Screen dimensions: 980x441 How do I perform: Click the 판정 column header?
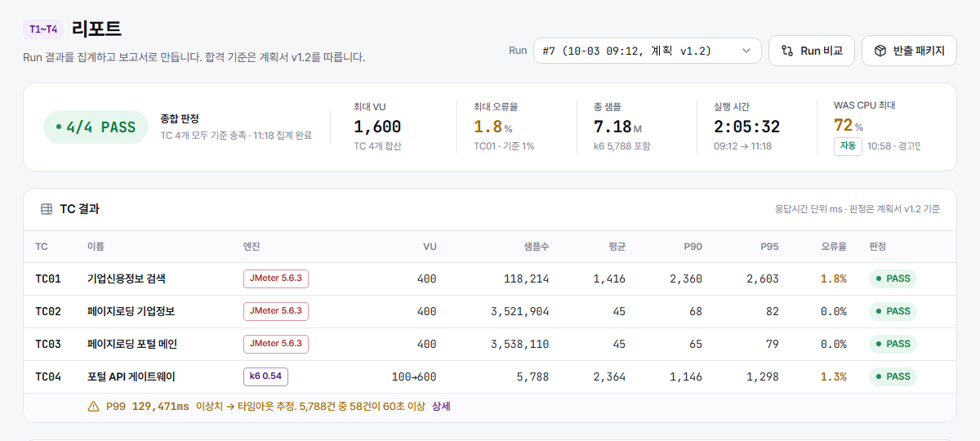pos(878,247)
